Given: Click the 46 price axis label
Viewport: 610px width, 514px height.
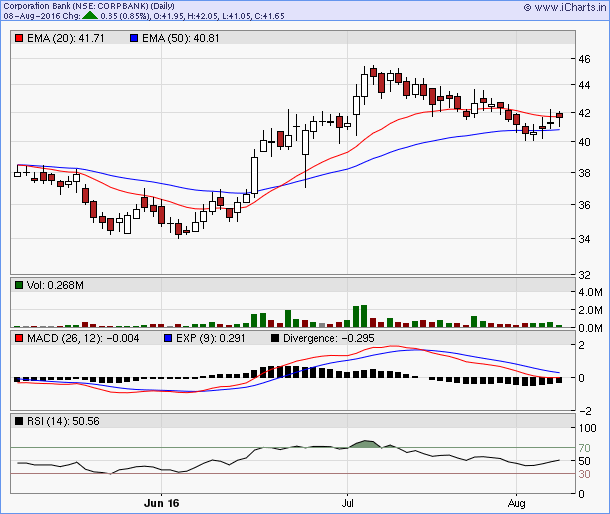Looking at the screenshot, I should [x=584, y=59].
